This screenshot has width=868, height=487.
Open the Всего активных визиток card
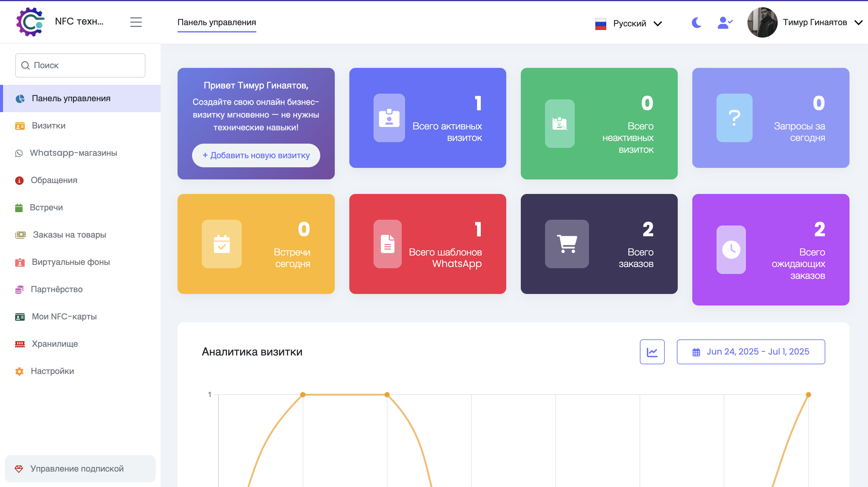click(427, 118)
